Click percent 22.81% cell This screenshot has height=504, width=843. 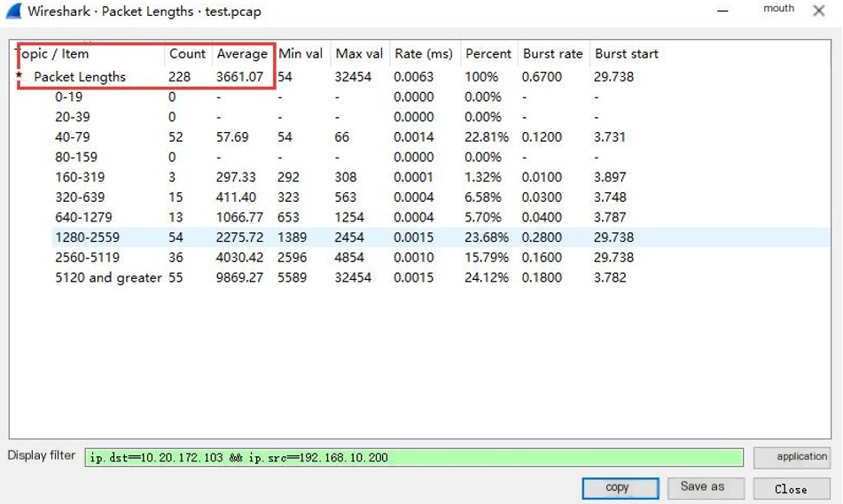[487, 137]
